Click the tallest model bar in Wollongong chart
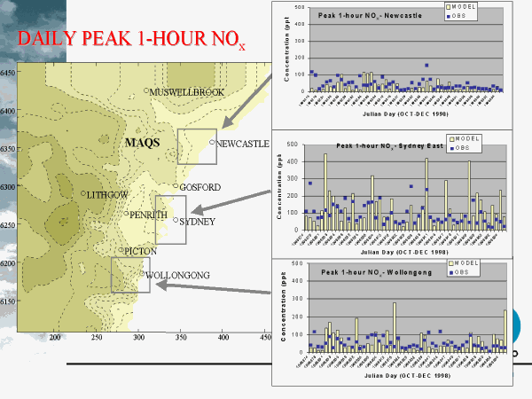Image resolution: width=532 pixels, height=399 pixels. coord(395,327)
